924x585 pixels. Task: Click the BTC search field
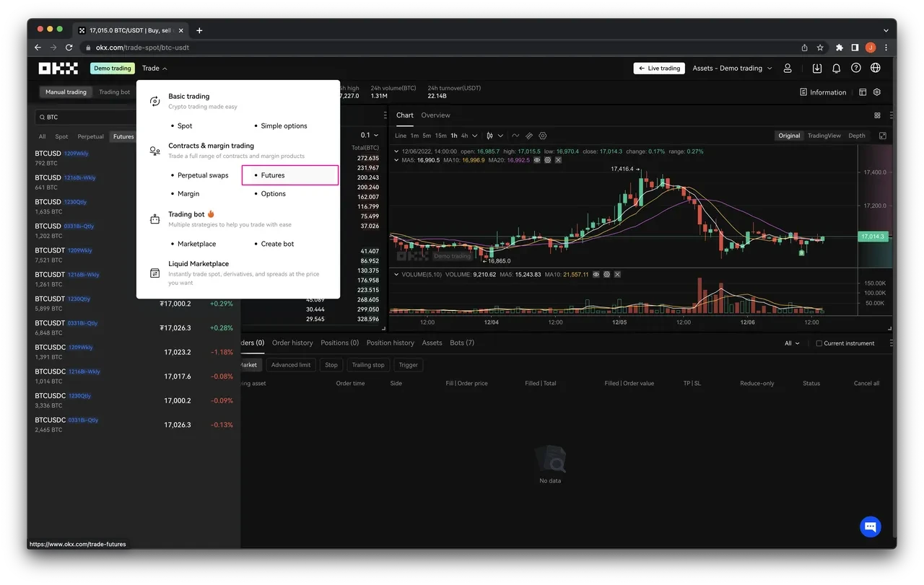tap(85, 117)
